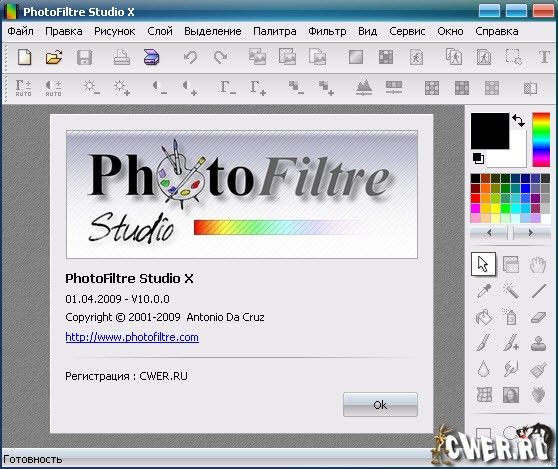The image size is (558, 469).
Task: Swap foreground and background colors
Action: point(518,120)
